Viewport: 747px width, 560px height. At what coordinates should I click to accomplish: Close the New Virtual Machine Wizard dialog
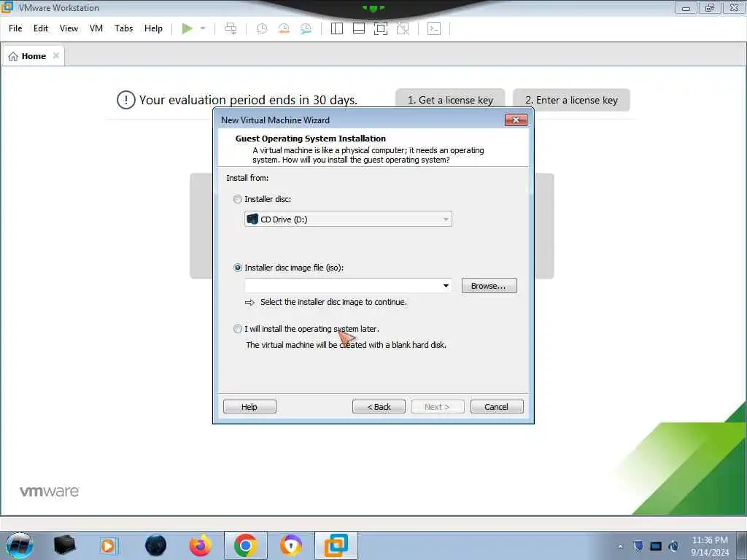pyautogui.click(x=516, y=120)
